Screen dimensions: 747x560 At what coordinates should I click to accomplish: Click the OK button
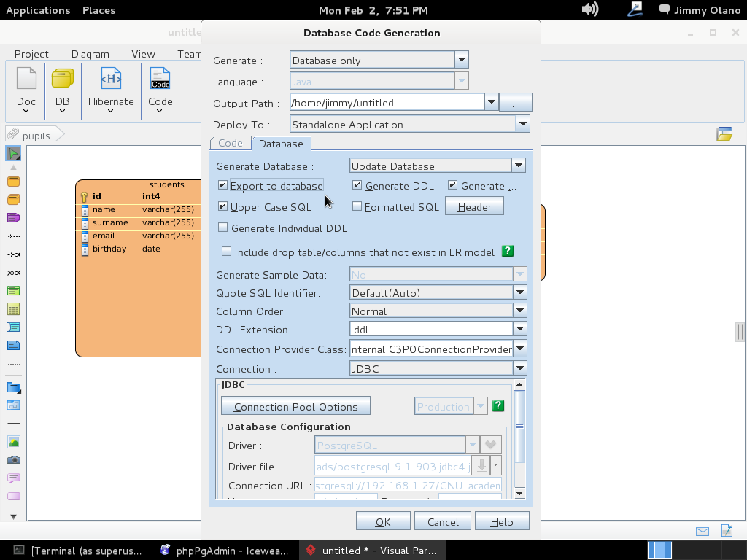[383, 521]
